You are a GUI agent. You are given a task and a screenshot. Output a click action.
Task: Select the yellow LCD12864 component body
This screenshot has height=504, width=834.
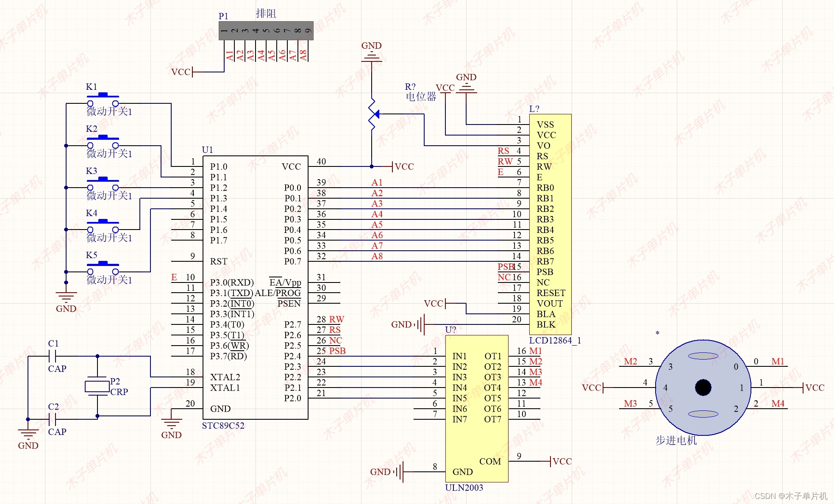550,224
